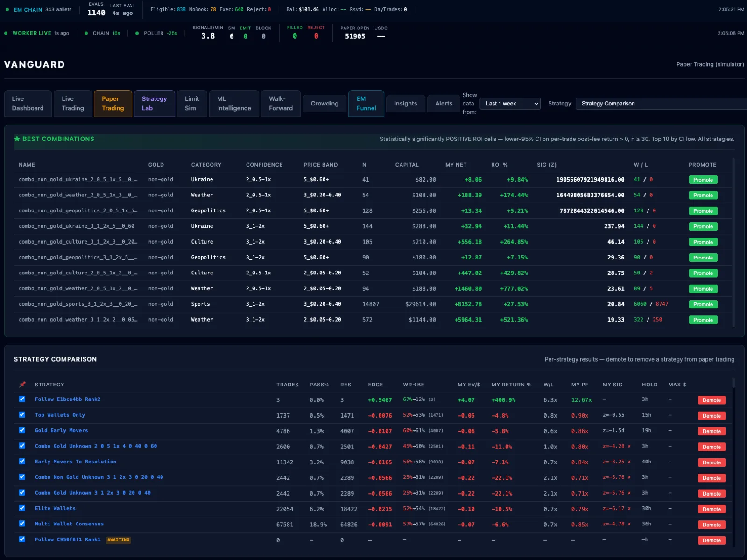Click the Chain 16s status dot
Viewport: 747px width, 560px height.
click(x=86, y=33)
